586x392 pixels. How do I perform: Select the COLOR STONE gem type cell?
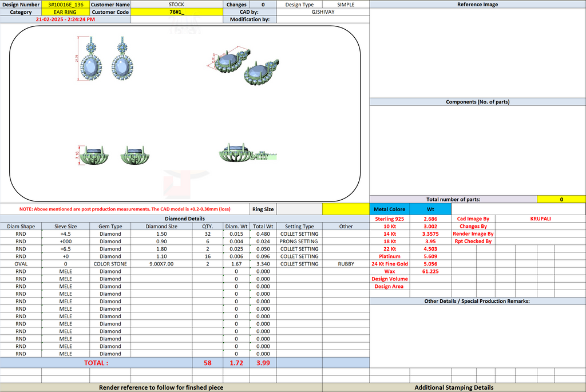(x=110, y=264)
